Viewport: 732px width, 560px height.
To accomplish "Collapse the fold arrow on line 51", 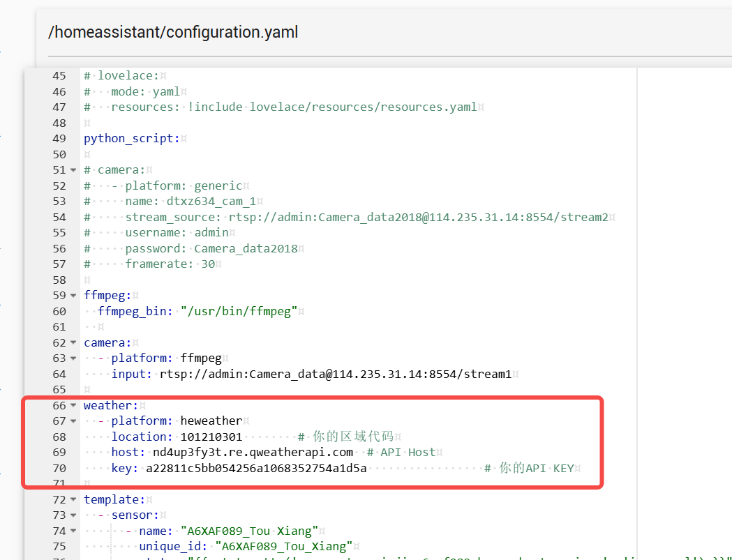I will [73, 170].
